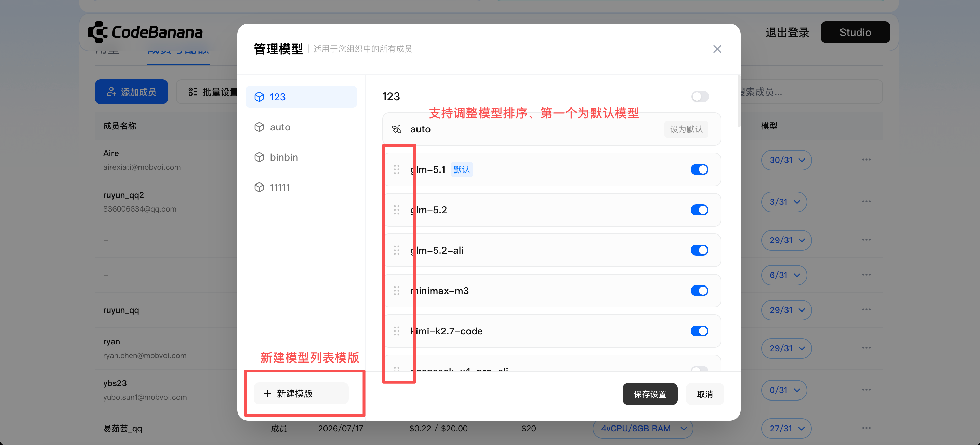Click the auto model icon in list
The height and width of the screenshot is (445, 980).
[396, 129]
